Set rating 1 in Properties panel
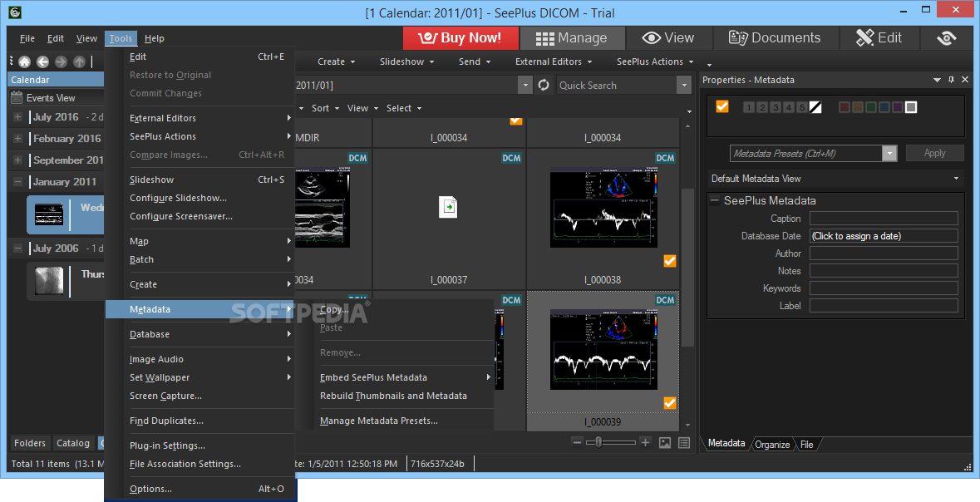The image size is (980, 502). pyautogui.click(x=748, y=107)
